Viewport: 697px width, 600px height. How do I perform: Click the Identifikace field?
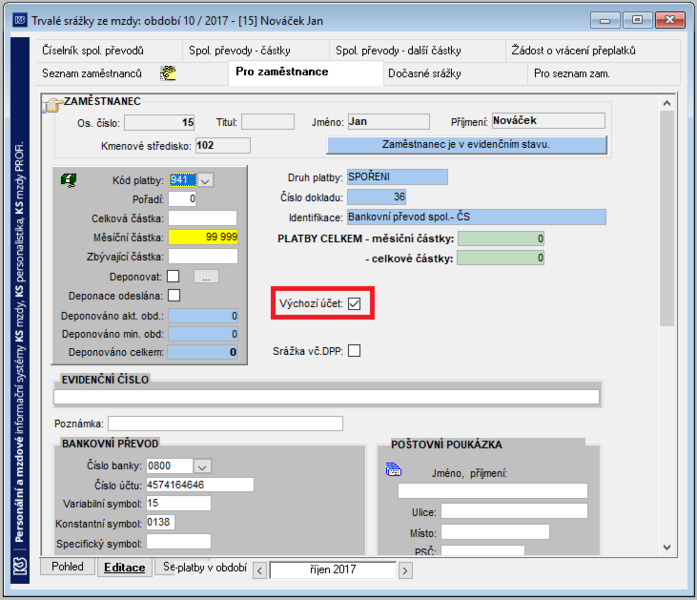pos(477,217)
